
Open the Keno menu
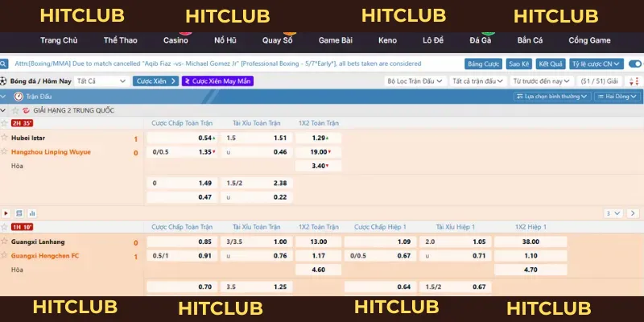pos(388,40)
